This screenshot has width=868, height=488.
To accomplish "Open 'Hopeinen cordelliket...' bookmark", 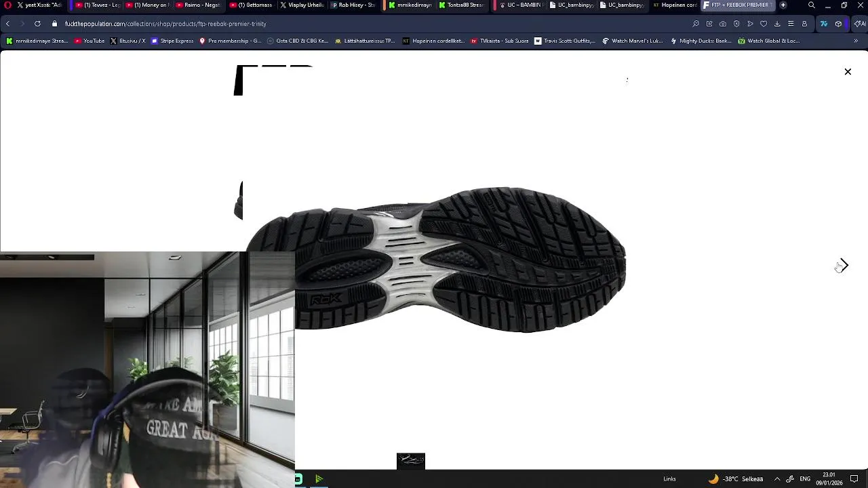I will [434, 41].
